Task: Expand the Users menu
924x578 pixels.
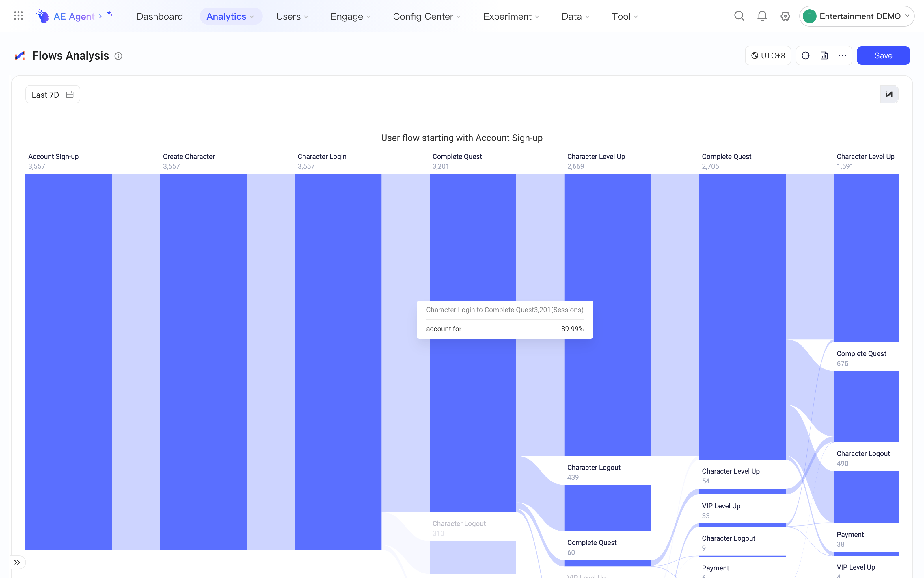Action: (292, 16)
